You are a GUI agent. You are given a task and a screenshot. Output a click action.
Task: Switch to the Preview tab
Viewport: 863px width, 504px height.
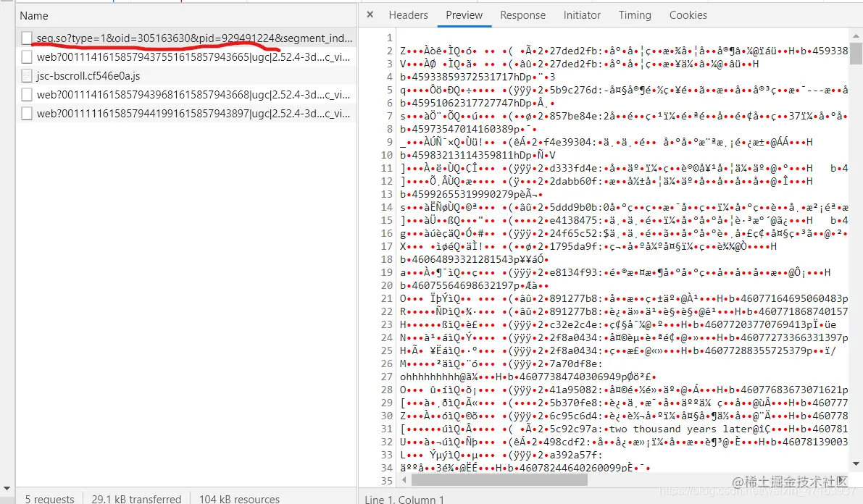(x=464, y=15)
